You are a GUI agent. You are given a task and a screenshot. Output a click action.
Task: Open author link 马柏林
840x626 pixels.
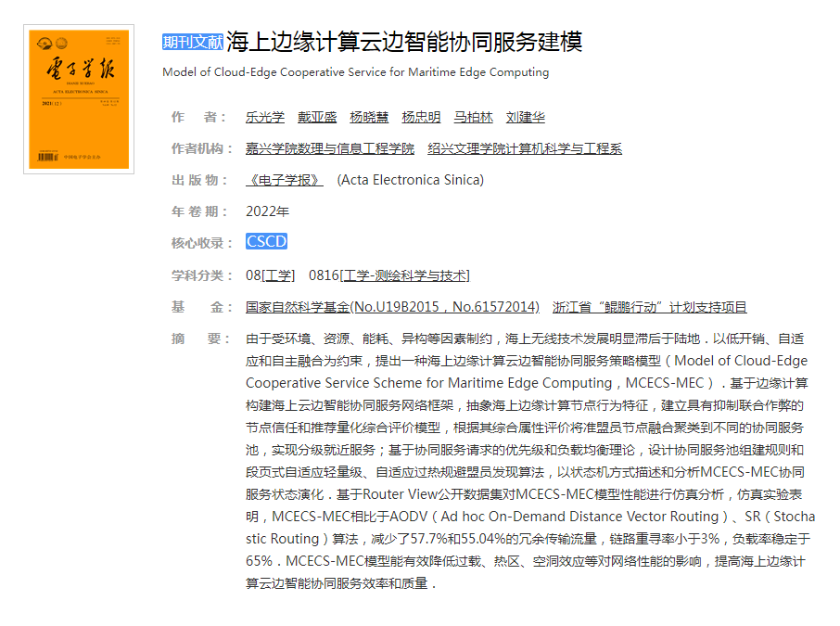pos(473,117)
